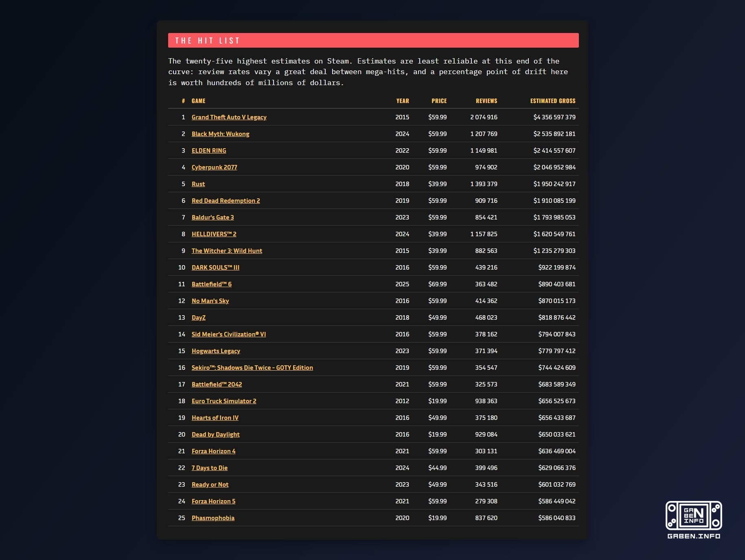Open the Euro Truck Simulator 2 link
Viewport: 745px width, 560px height.
(x=224, y=401)
